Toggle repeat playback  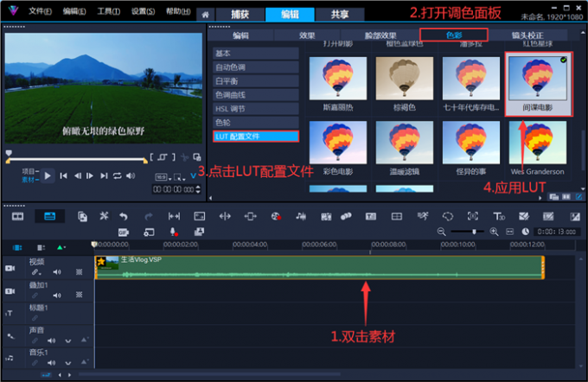tap(118, 175)
